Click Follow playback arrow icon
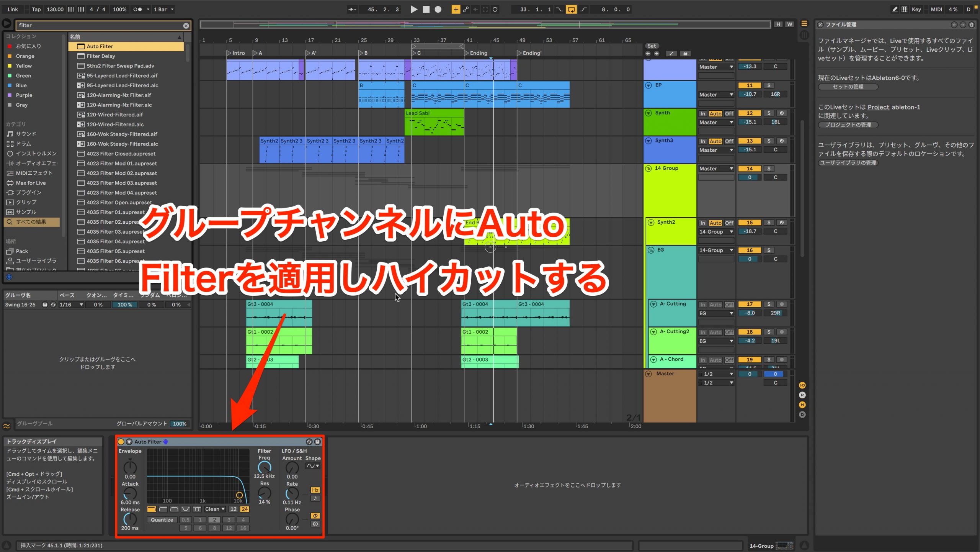The width and height of the screenshot is (980, 552). (352, 9)
